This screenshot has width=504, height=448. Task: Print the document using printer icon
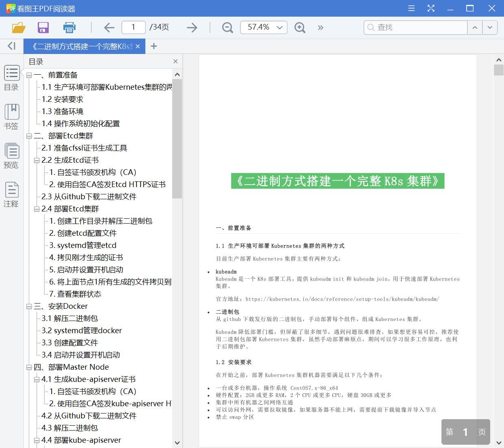tap(69, 28)
